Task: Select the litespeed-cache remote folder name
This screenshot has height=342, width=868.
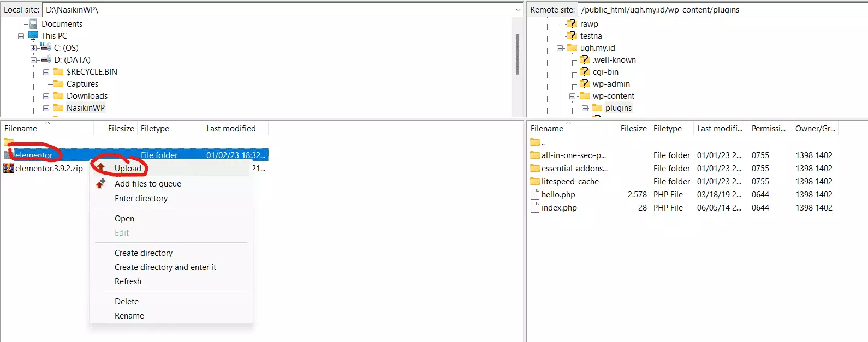Action: pyautogui.click(x=570, y=182)
